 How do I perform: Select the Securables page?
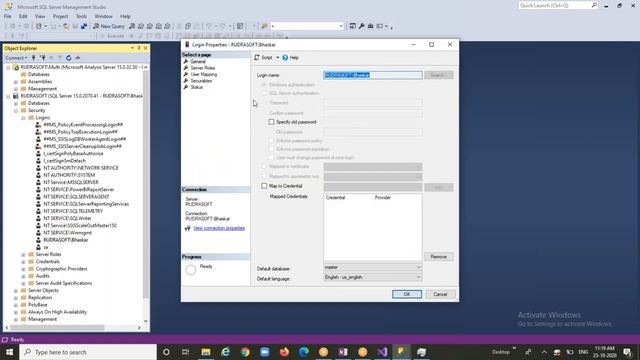point(201,81)
